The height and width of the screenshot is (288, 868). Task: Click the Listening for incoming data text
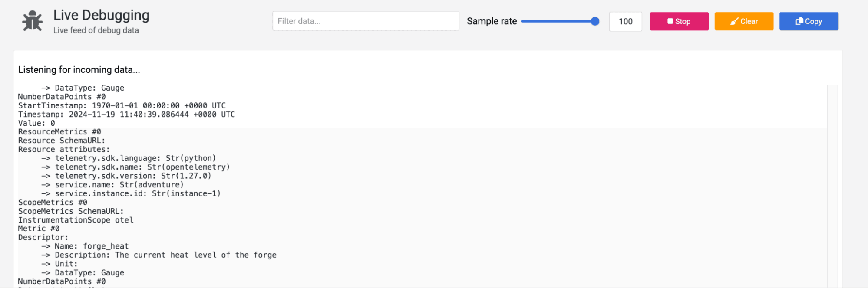(x=79, y=69)
